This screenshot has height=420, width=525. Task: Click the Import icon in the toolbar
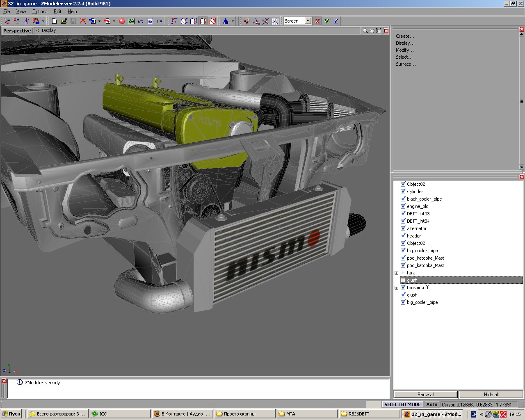(x=92, y=21)
